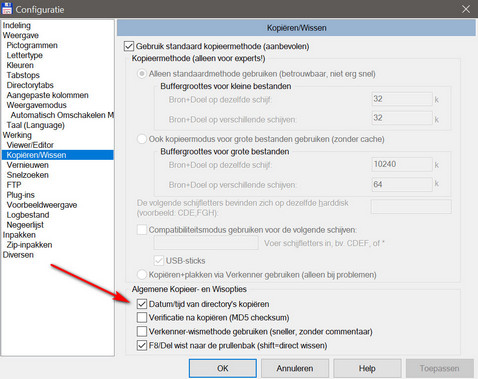478x379 pixels.
Task: Close the Configuratie dialog window
Action: [x=466, y=9]
